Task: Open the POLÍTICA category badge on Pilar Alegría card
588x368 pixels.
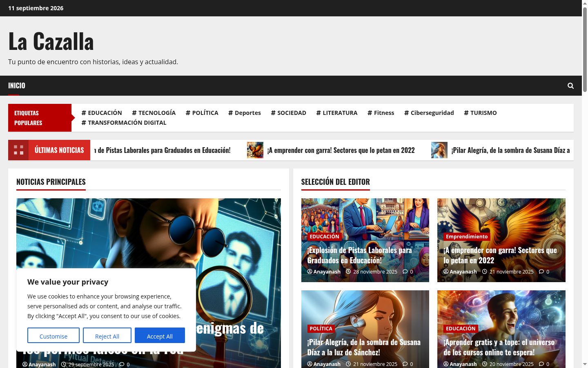Action: (321, 328)
